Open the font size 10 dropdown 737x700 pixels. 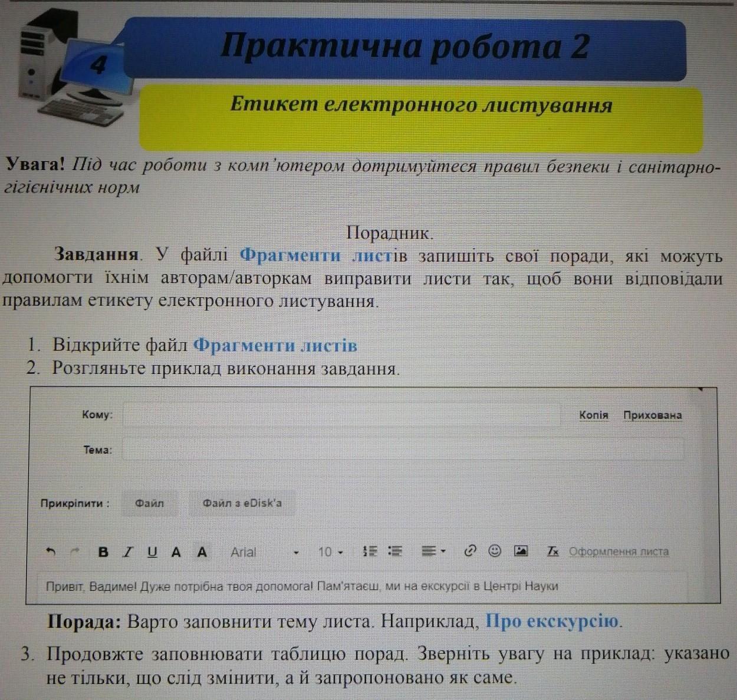(x=331, y=552)
